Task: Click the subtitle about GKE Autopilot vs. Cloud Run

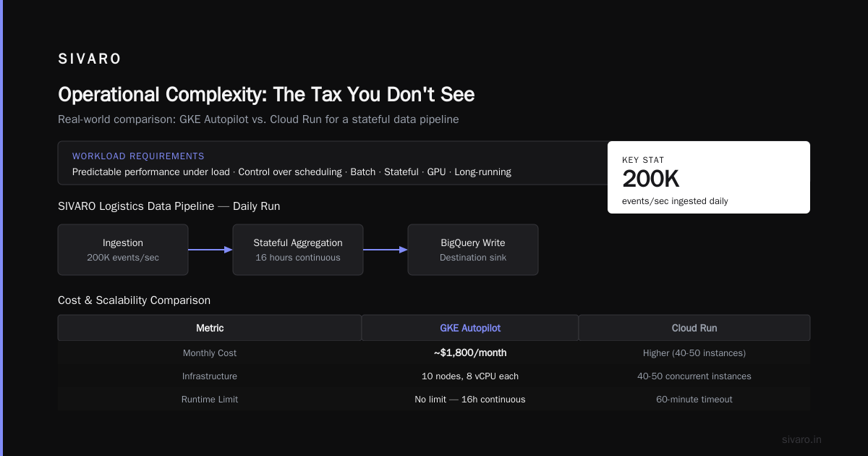Action: (258, 119)
